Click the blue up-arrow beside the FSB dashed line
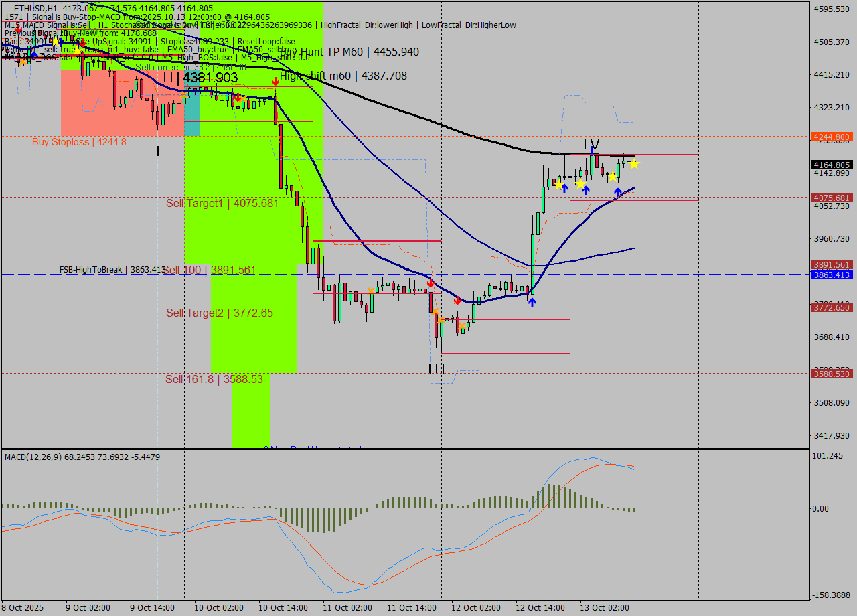This screenshot has height=616, width=857. (x=532, y=301)
